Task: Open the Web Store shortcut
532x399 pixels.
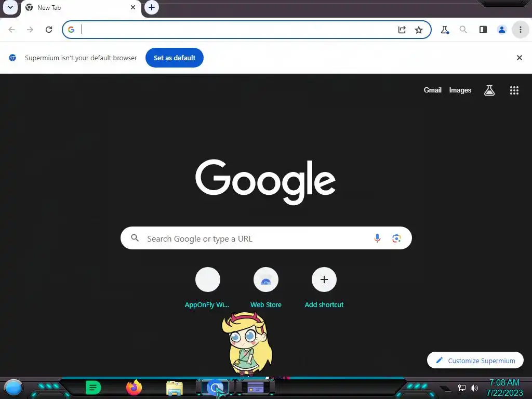Action: 265,288
